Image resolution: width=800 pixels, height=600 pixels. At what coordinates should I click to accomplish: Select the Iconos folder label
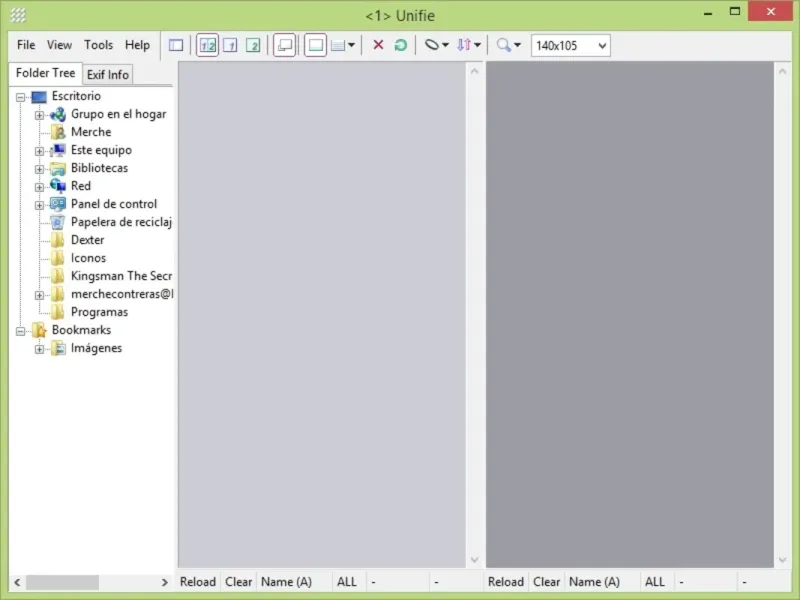coord(88,258)
